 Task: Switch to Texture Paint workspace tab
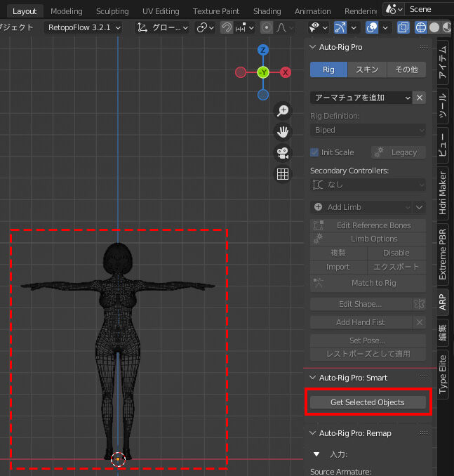click(216, 11)
